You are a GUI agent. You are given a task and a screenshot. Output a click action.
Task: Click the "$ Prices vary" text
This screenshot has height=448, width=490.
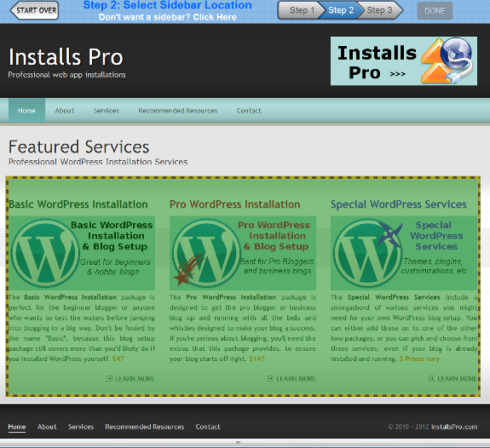(419, 359)
